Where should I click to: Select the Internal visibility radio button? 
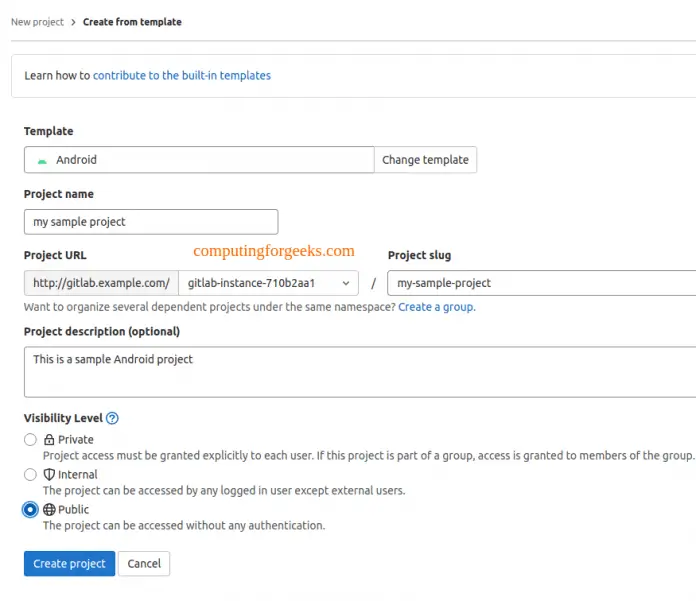click(30, 475)
